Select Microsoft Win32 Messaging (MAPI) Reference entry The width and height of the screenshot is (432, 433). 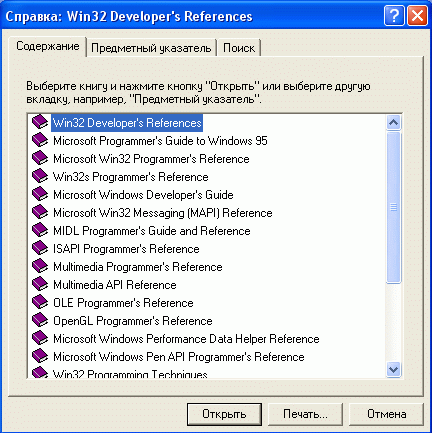[x=163, y=213]
